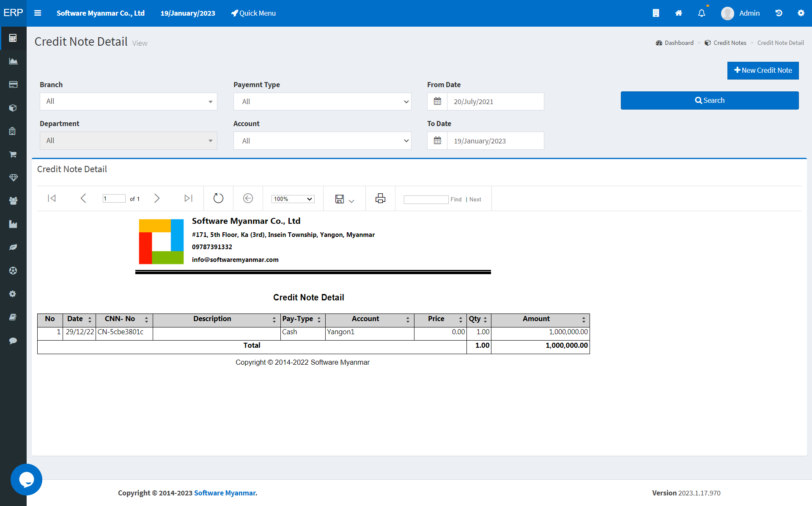Print the credit note report
The image size is (812, 506).
coord(380,198)
